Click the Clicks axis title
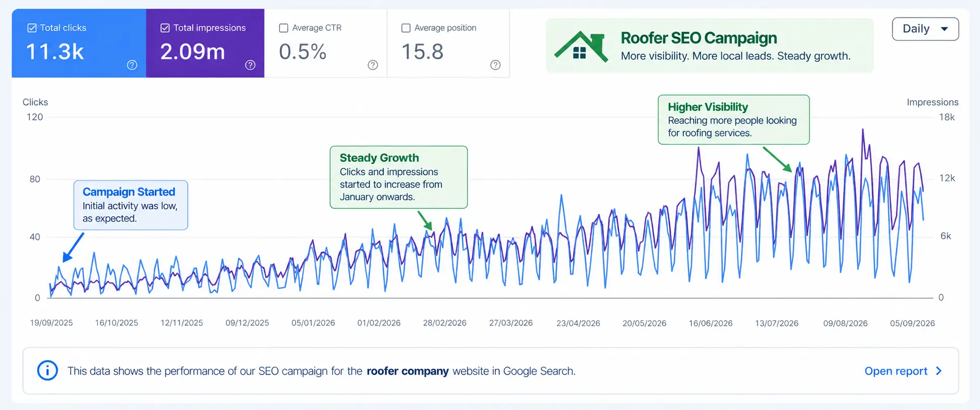This screenshot has width=980, height=410. (35, 102)
